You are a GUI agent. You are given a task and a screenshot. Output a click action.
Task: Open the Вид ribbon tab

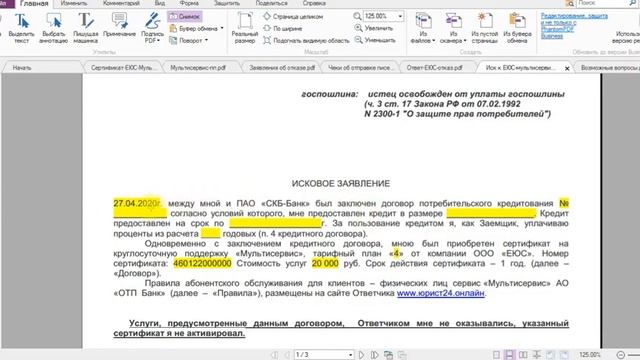(x=160, y=3)
